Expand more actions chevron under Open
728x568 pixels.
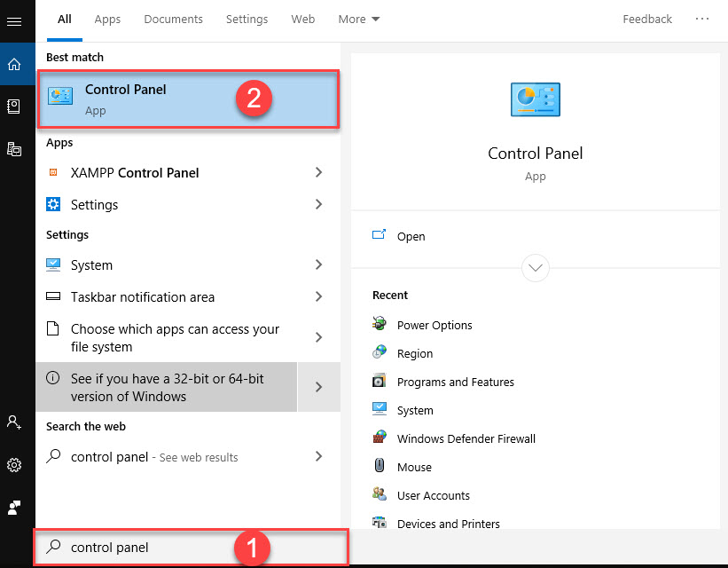tap(536, 268)
